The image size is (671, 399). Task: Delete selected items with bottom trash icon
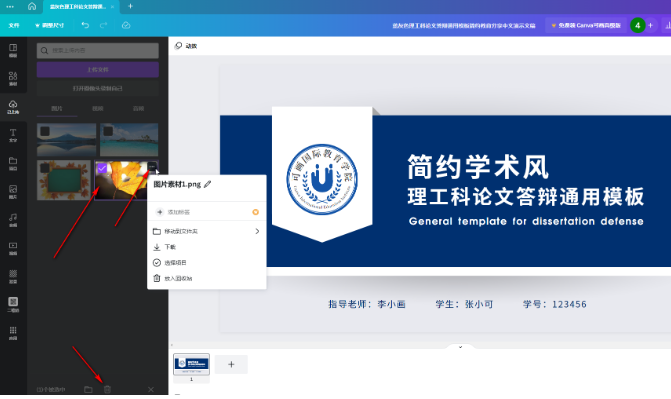pos(107,389)
